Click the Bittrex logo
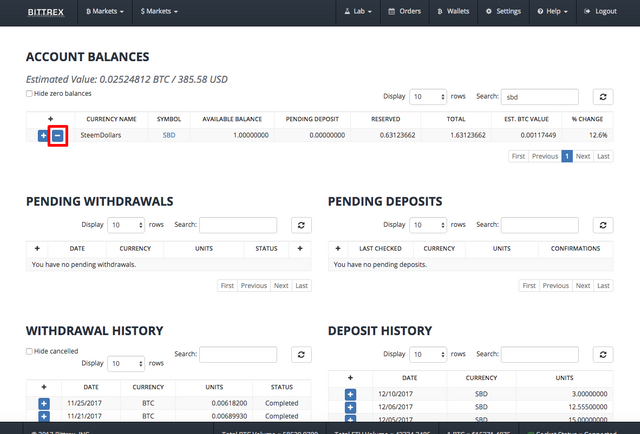Screen dimensions: 640x434 pyautogui.click(x=46, y=12)
